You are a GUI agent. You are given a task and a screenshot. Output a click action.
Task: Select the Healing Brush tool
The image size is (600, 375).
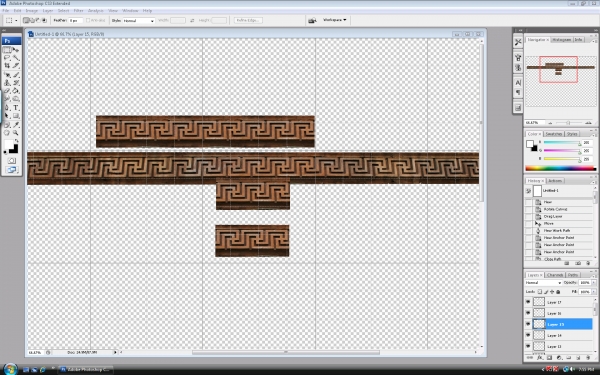pyautogui.click(x=7, y=75)
